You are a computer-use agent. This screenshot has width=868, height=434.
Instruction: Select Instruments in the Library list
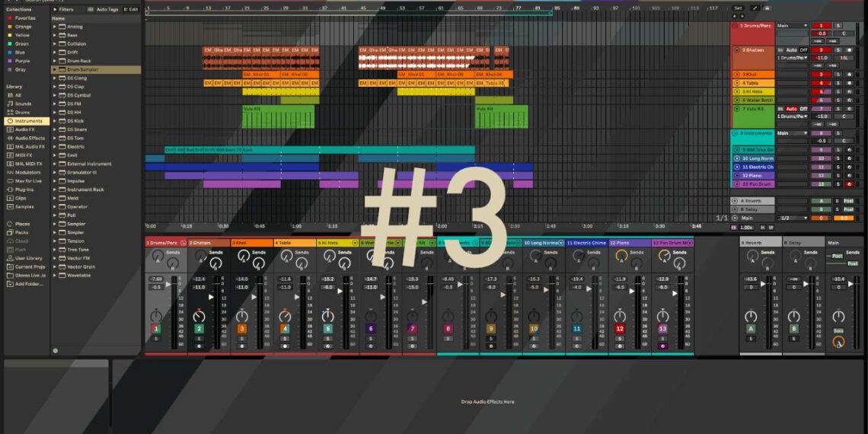coord(28,121)
